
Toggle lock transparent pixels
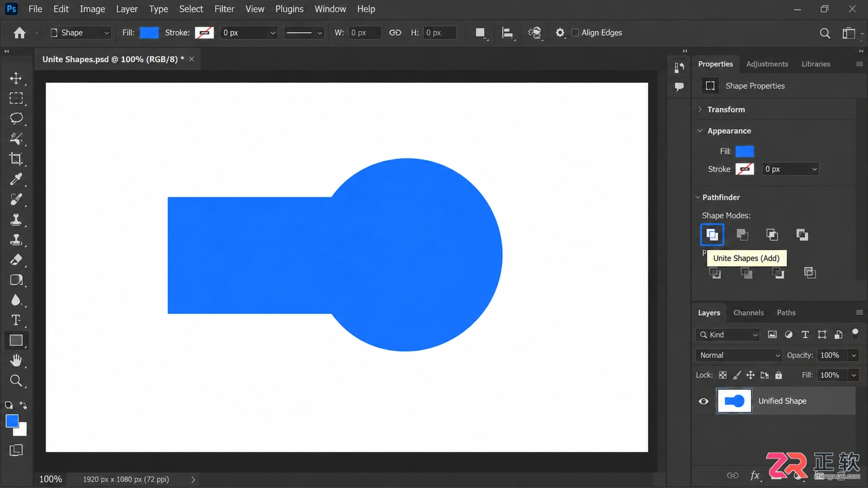coord(723,375)
